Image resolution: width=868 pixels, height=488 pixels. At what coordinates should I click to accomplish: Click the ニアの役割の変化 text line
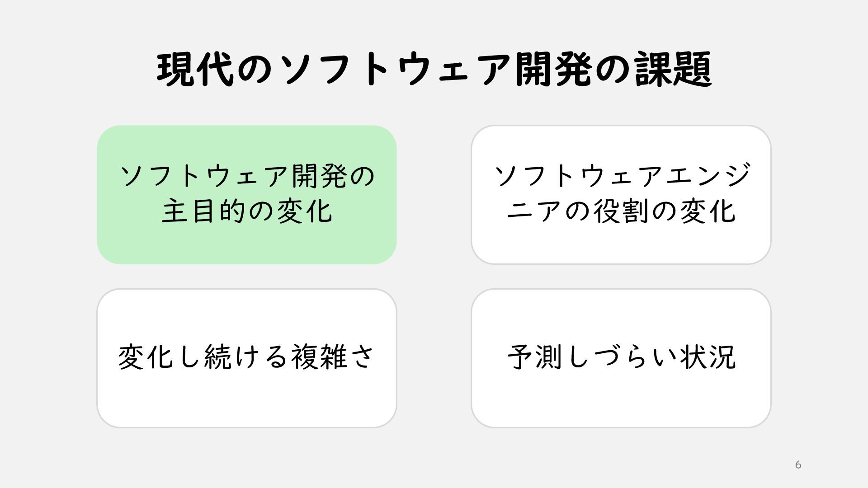coord(621,211)
